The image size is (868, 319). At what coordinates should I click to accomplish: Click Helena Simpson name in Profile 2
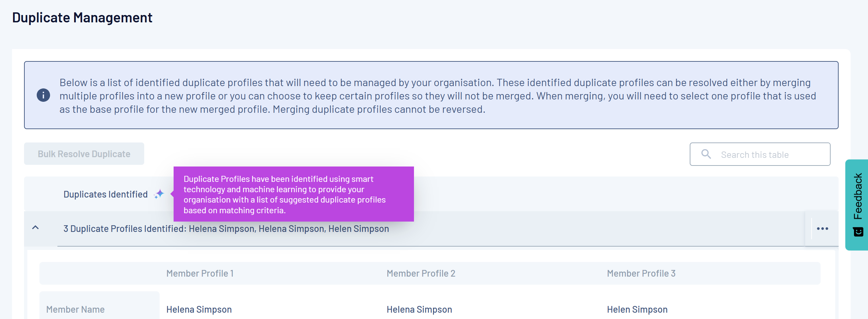[x=419, y=309]
